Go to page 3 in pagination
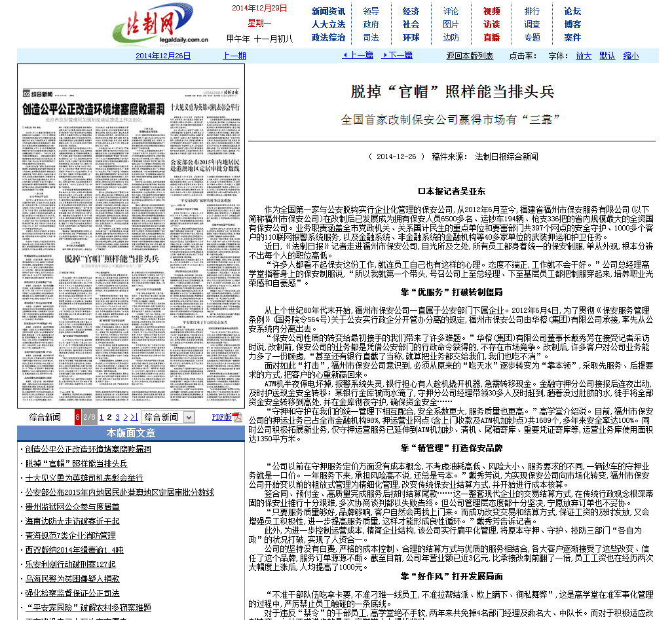Screen dimensions: 672x620 pyautogui.click(x=117, y=417)
